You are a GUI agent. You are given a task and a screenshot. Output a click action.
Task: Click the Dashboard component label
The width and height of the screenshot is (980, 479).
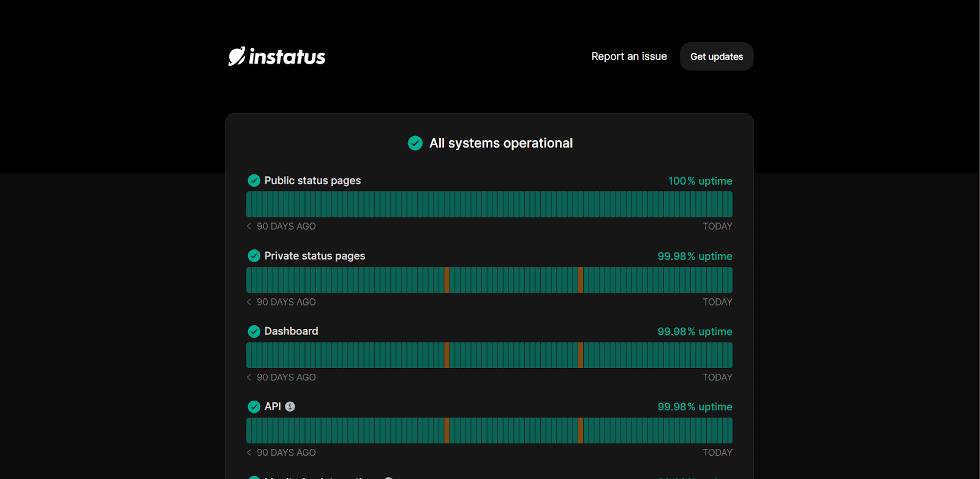click(291, 331)
